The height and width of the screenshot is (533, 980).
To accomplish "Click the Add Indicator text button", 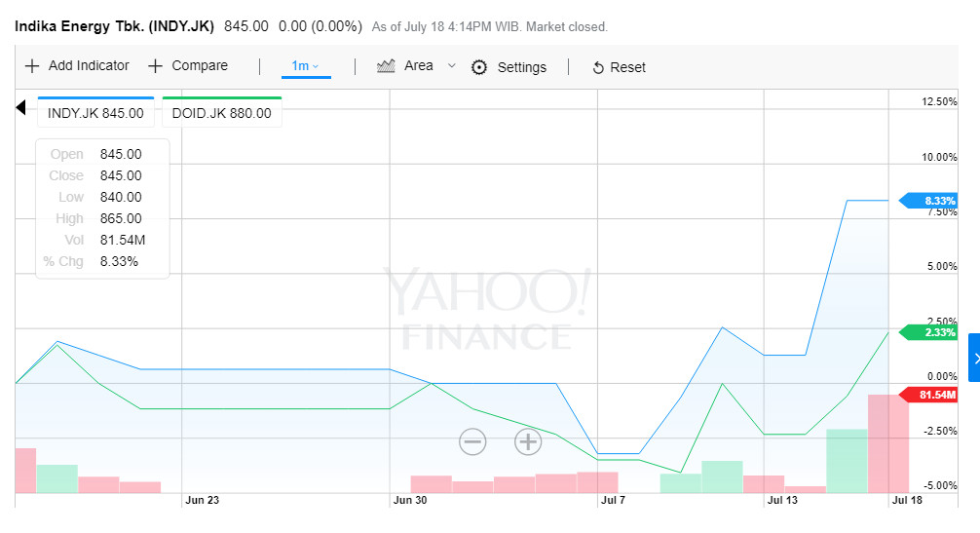I will (89, 65).
